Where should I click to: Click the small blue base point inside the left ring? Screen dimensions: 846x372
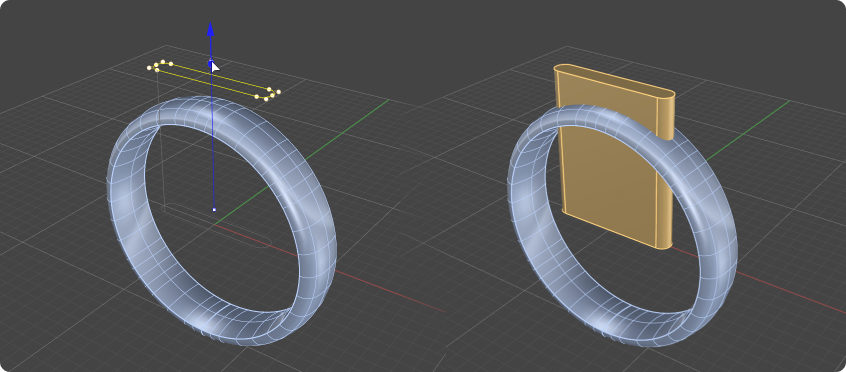(214, 209)
